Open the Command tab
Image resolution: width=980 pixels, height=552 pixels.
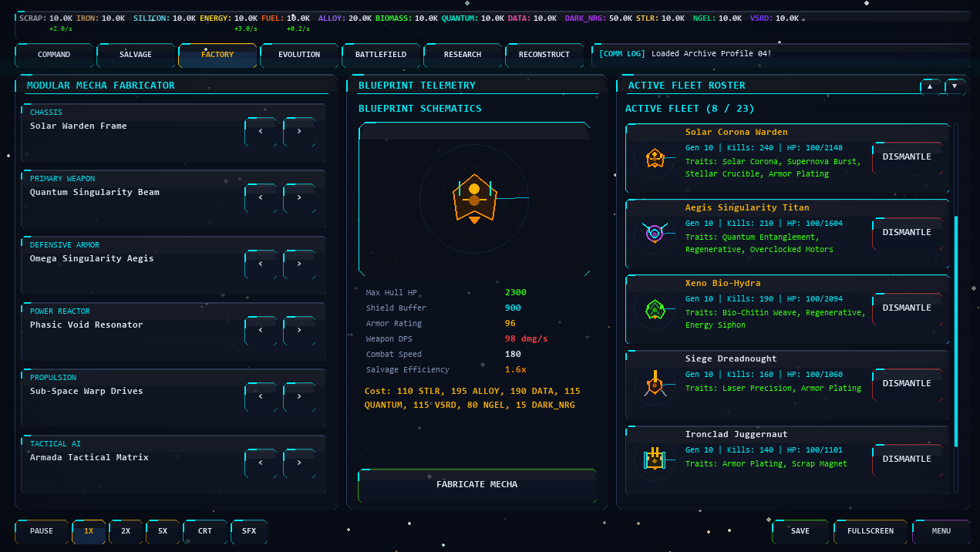pyautogui.click(x=54, y=55)
